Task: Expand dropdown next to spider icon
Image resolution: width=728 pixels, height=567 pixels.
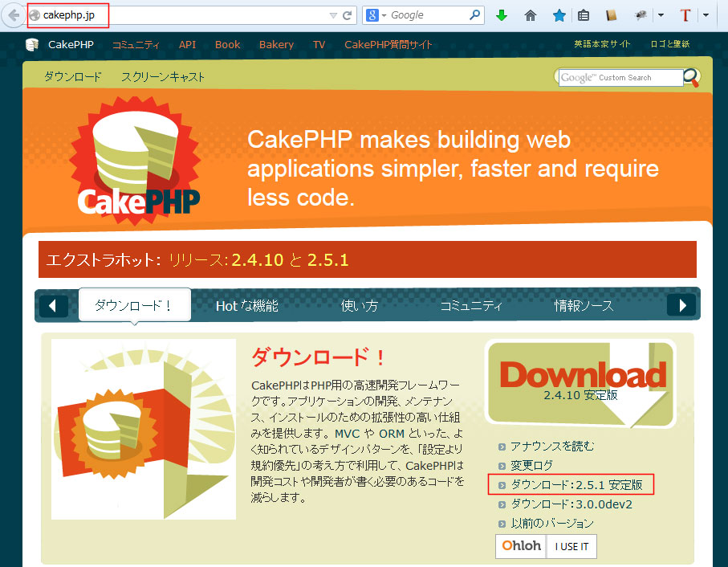Action: (x=661, y=15)
